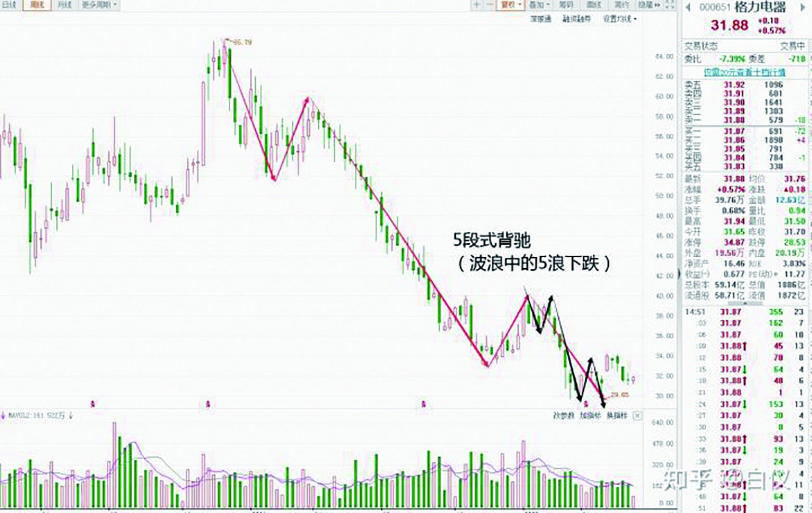
Task: Click the fullscreen expand icon in toolbar
Action: coord(670,5)
